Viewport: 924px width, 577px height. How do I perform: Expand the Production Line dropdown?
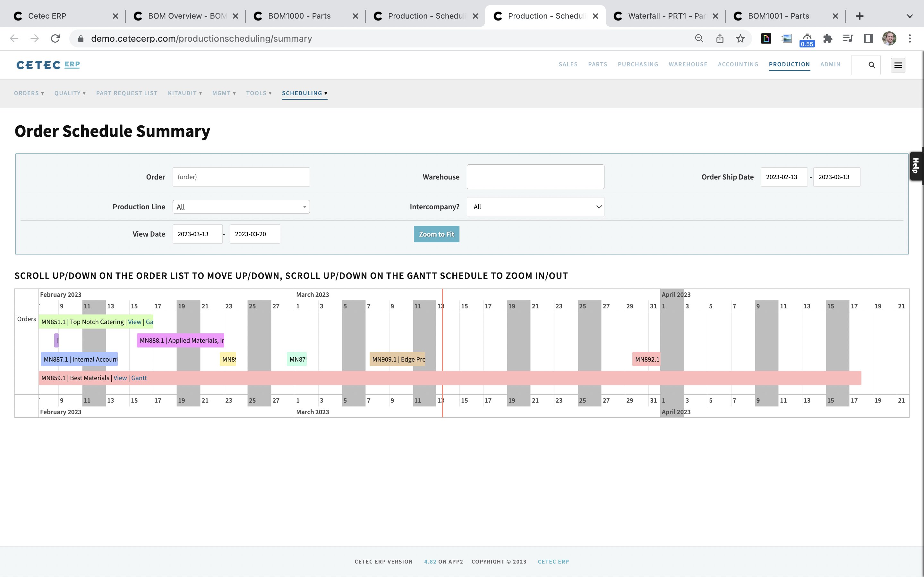tap(241, 207)
